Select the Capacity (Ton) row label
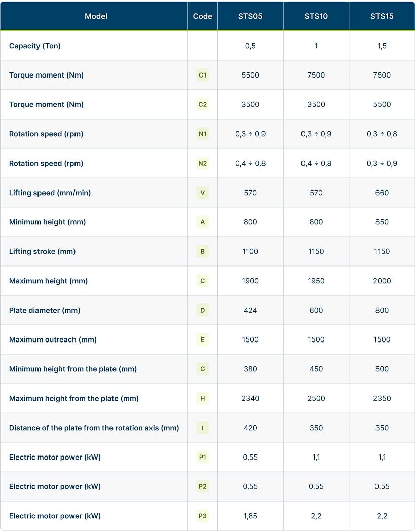Screen dimensions: 415x532 click(35, 46)
